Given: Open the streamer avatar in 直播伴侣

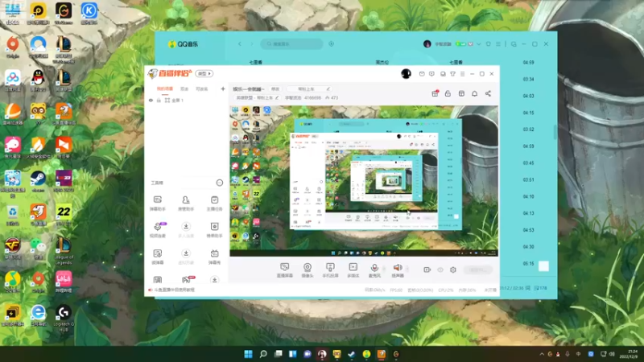Looking at the screenshot, I should (406, 73).
